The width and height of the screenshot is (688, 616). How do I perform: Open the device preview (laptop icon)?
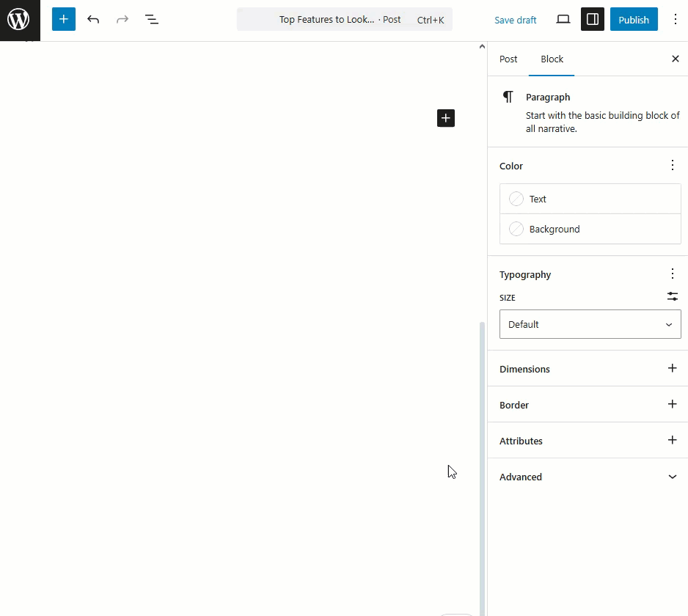(x=563, y=19)
